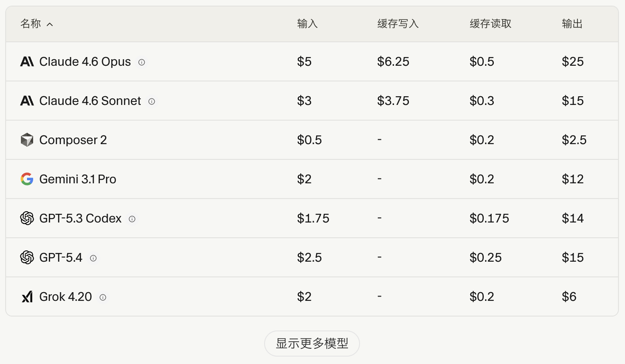Click the 缓存写入 column header
This screenshot has width=625, height=364.
click(397, 24)
